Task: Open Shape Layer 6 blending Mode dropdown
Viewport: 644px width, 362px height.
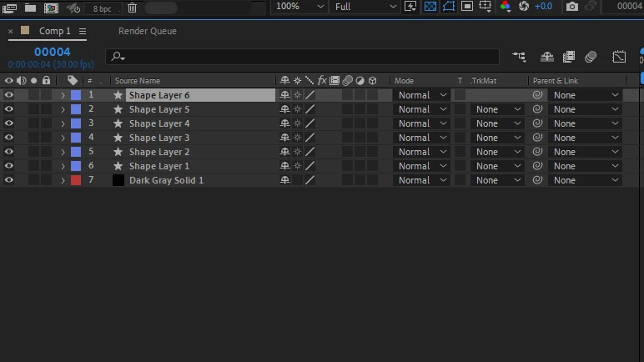Action: pos(422,95)
